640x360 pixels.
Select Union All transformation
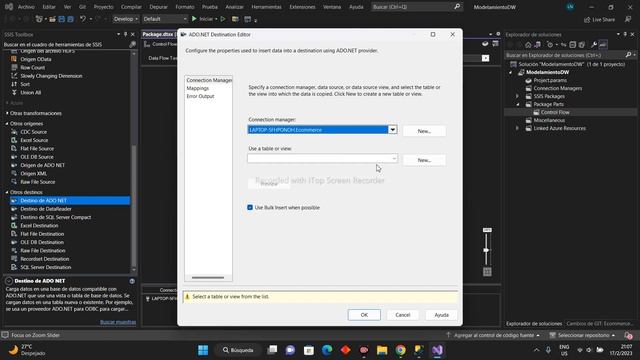31,93
